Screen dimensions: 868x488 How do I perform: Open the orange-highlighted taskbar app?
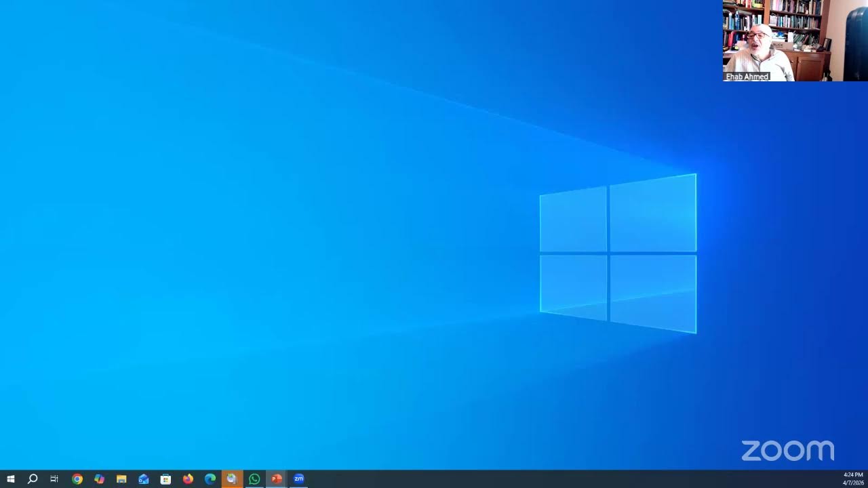click(232, 479)
